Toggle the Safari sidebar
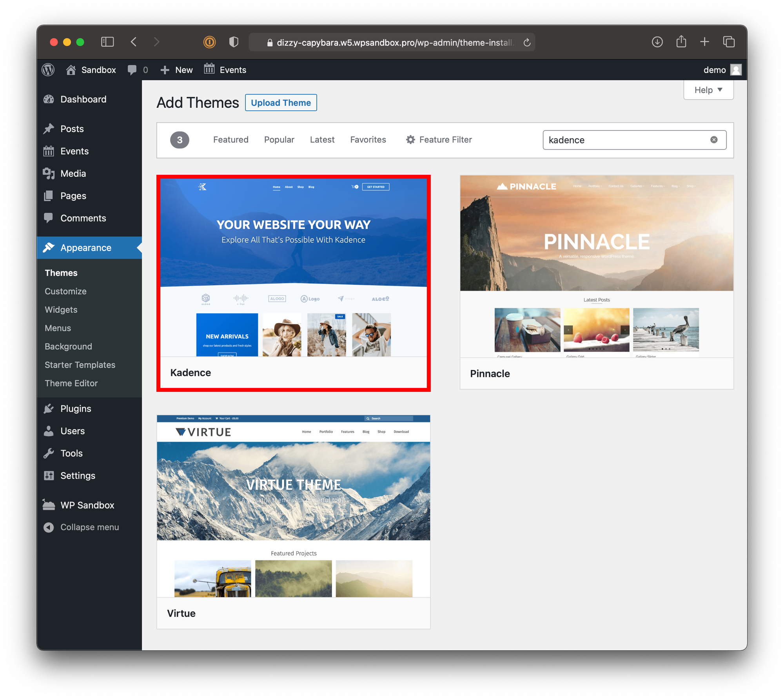The height and width of the screenshot is (699, 784). 107,42
